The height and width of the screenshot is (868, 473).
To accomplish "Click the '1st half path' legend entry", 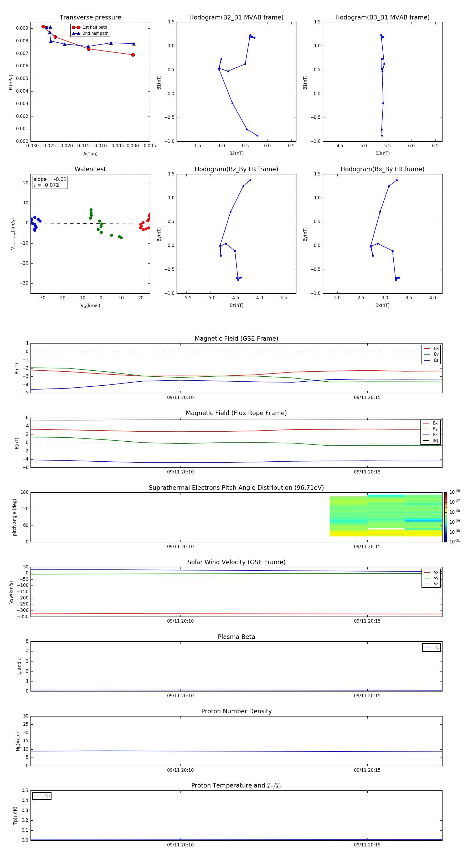I will (90, 27).
